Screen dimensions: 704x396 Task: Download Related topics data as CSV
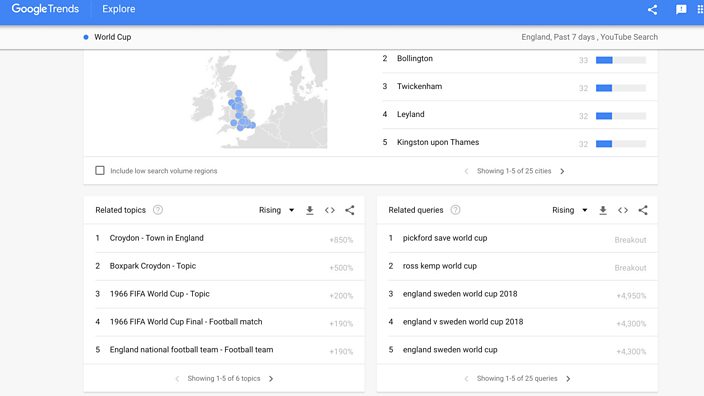[310, 210]
